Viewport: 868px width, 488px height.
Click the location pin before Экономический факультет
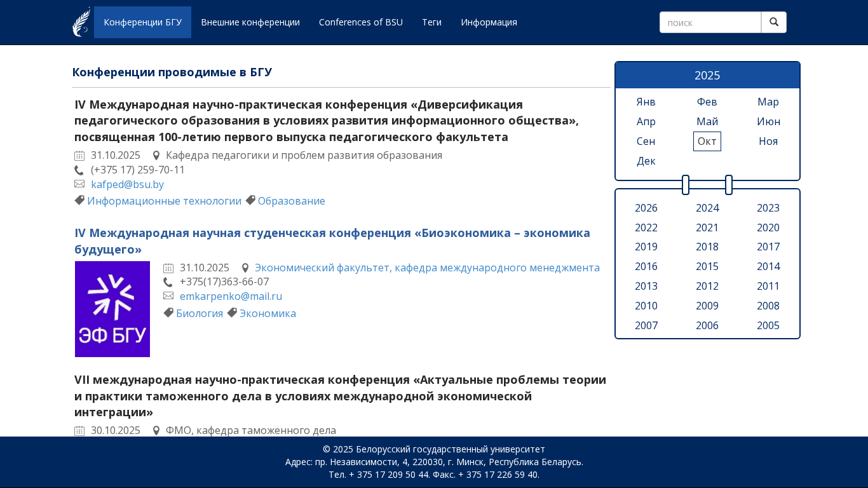(245, 268)
